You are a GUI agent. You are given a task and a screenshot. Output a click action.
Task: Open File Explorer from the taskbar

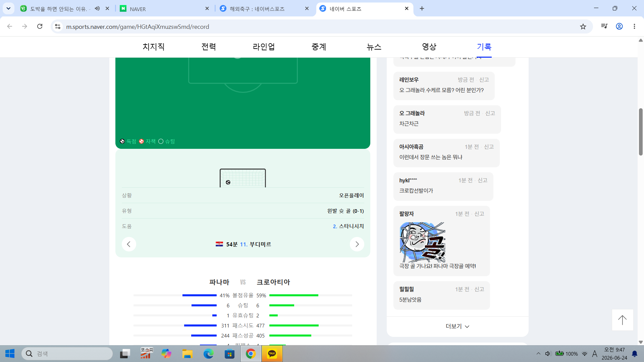[187, 354]
